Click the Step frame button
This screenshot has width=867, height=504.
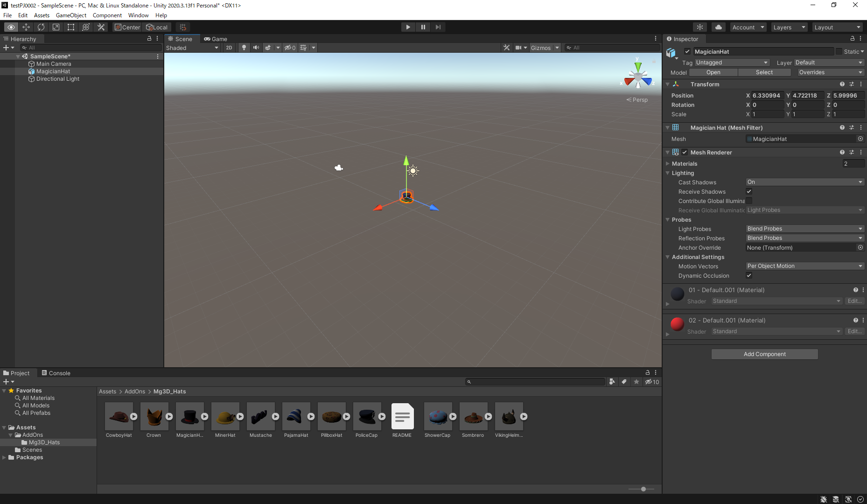pos(438,27)
